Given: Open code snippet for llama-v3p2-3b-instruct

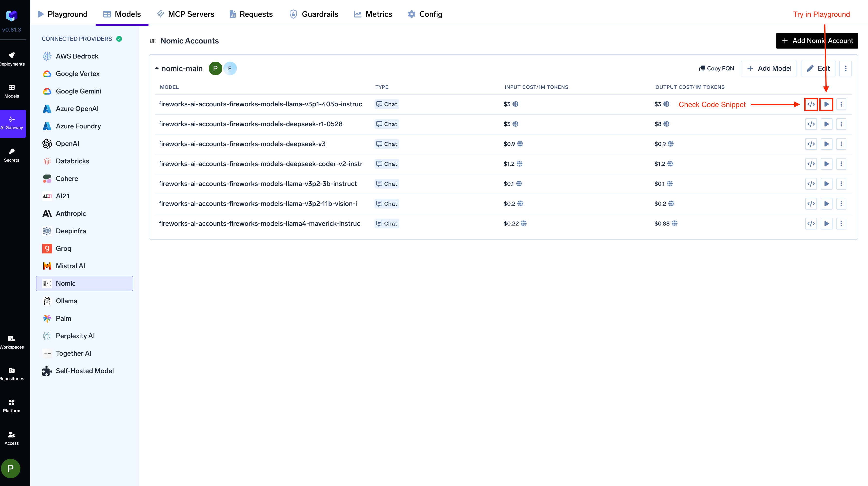Looking at the screenshot, I should (811, 184).
